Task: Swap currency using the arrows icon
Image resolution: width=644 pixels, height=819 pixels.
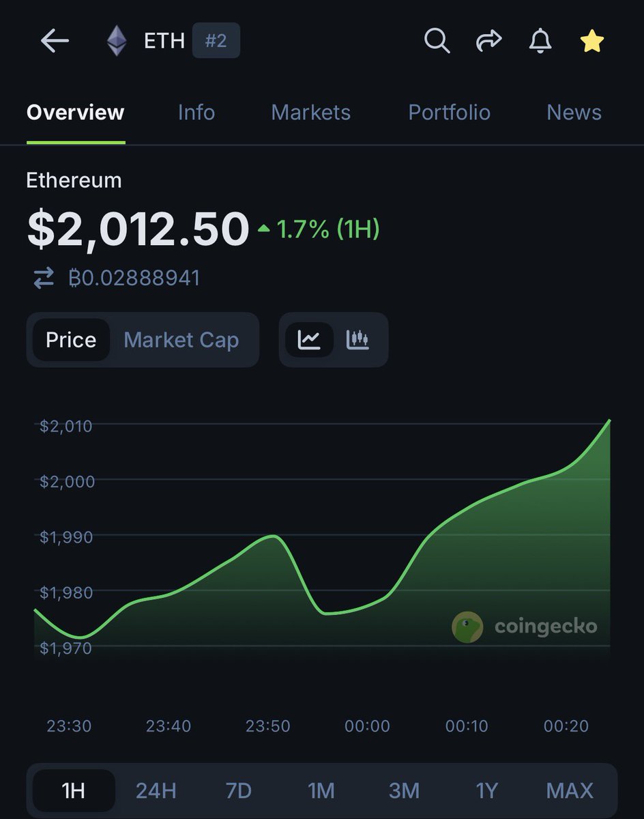Action: (44, 278)
